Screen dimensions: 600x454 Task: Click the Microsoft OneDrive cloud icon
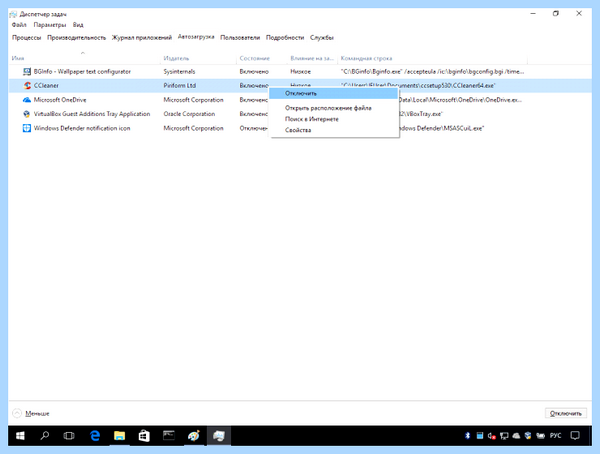click(27, 100)
